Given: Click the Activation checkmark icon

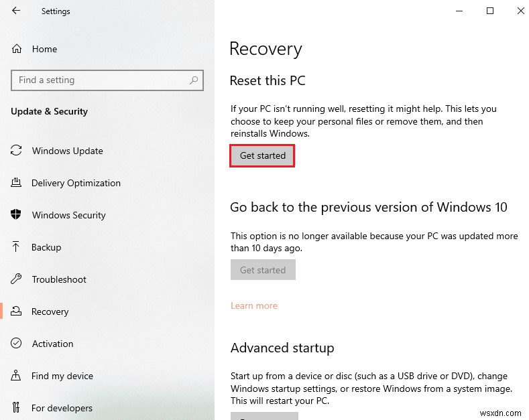Looking at the screenshot, I should pos(16,344).
